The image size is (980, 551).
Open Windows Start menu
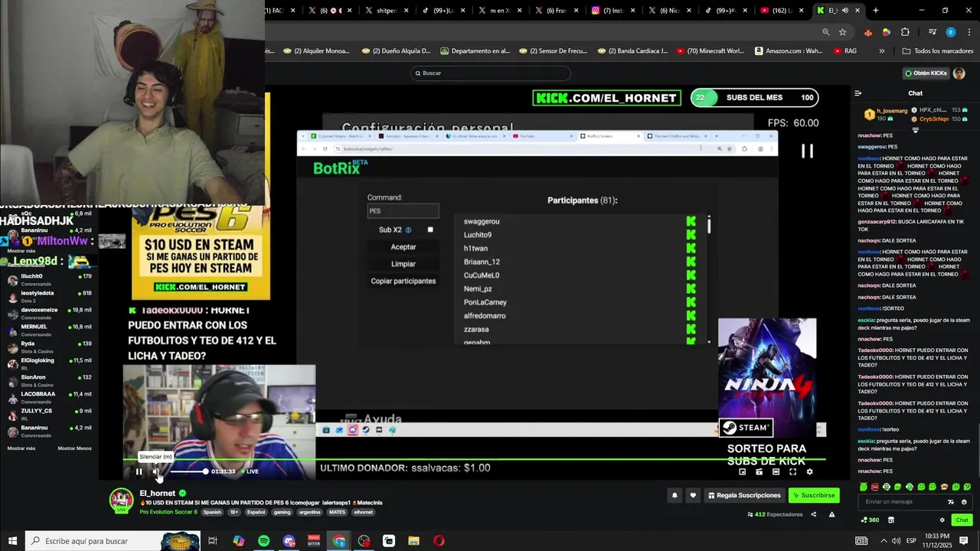point(12,541)
